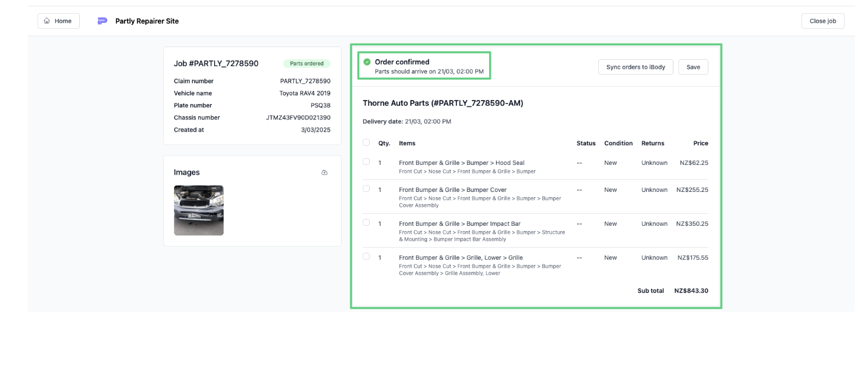Screen dimensions: 868x385
Task: Click vehicle name Toyota RAV4 2019
Action: tap(305, 93)
